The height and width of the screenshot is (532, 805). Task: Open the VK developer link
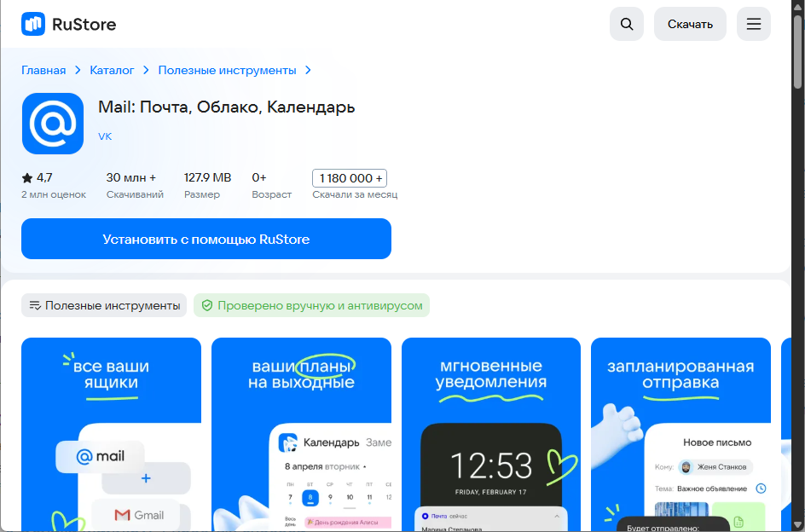(105, 136)
